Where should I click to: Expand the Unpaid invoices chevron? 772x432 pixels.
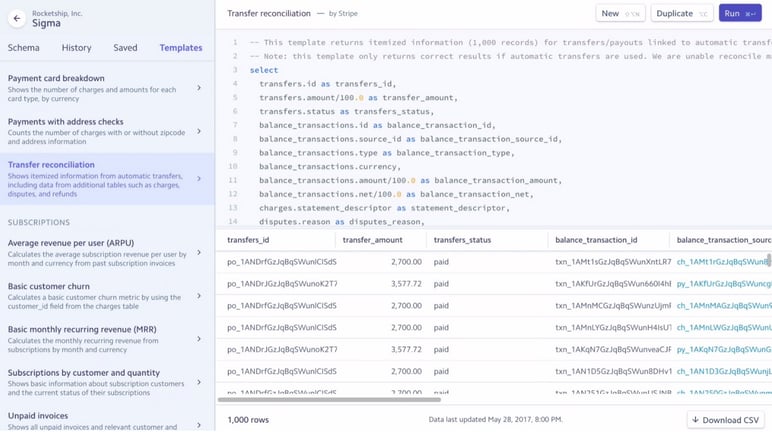[199, 425]
